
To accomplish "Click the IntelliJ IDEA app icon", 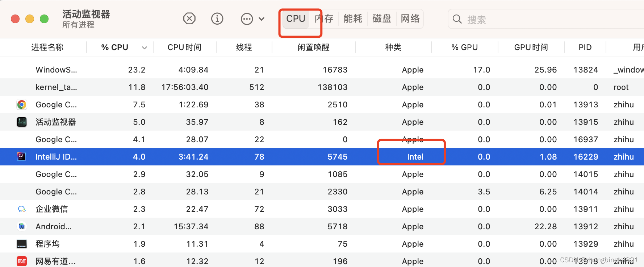I will (22, 157).
